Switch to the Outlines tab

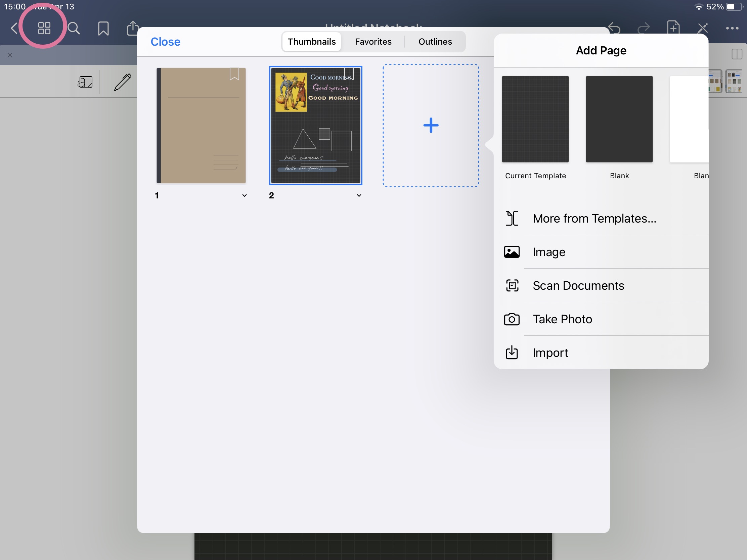pos(435,42)
